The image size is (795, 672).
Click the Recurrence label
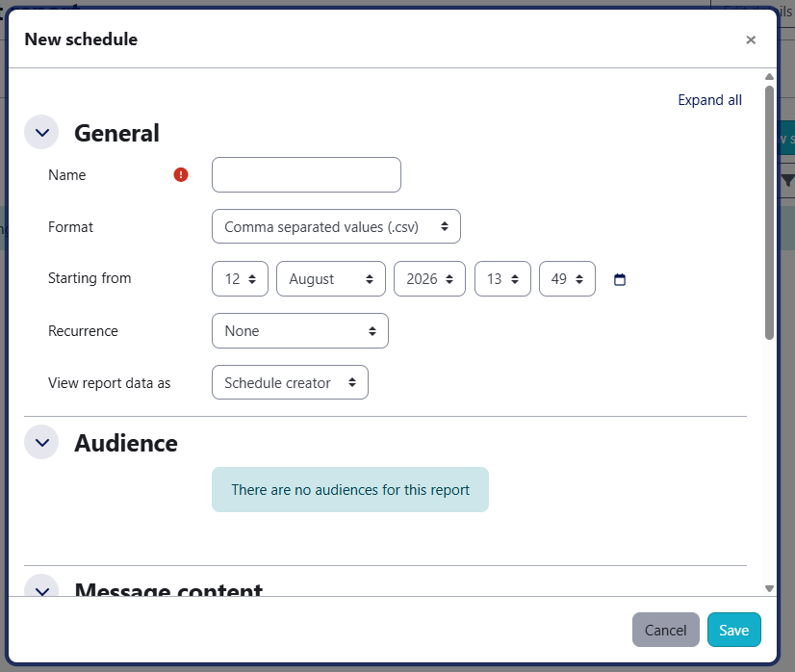point(83,330)
